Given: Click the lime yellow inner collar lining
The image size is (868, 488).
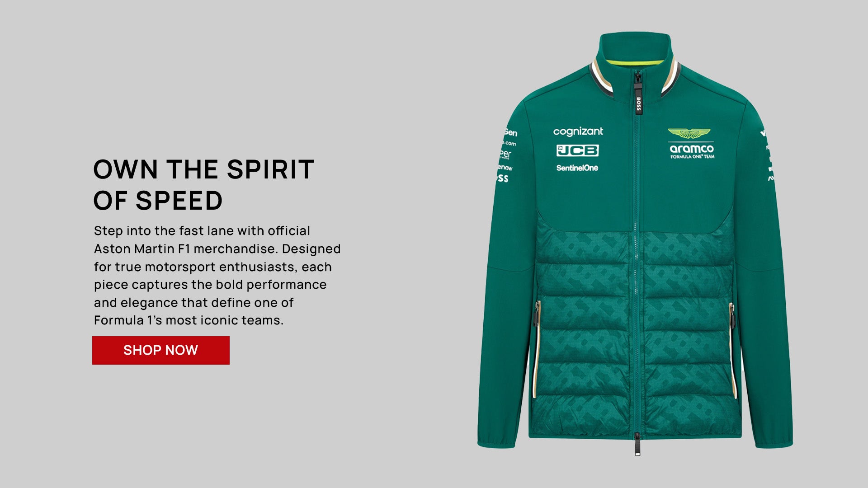Looking at the screenshot, I should tap(635, 62).
